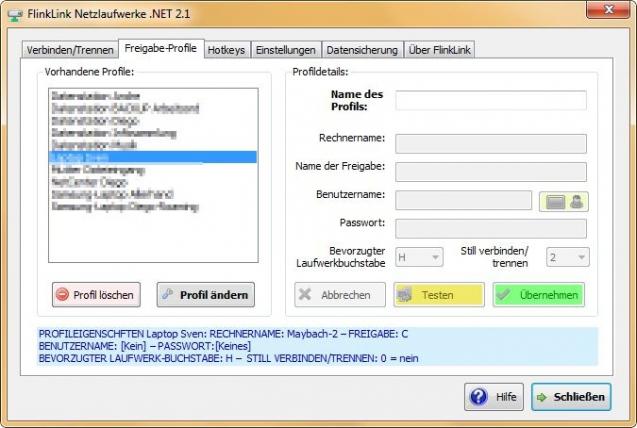Image resolution: width=637 pixels, height=428 pixels.
Task: Click into the Benutzername field
Action: point(464,200)
